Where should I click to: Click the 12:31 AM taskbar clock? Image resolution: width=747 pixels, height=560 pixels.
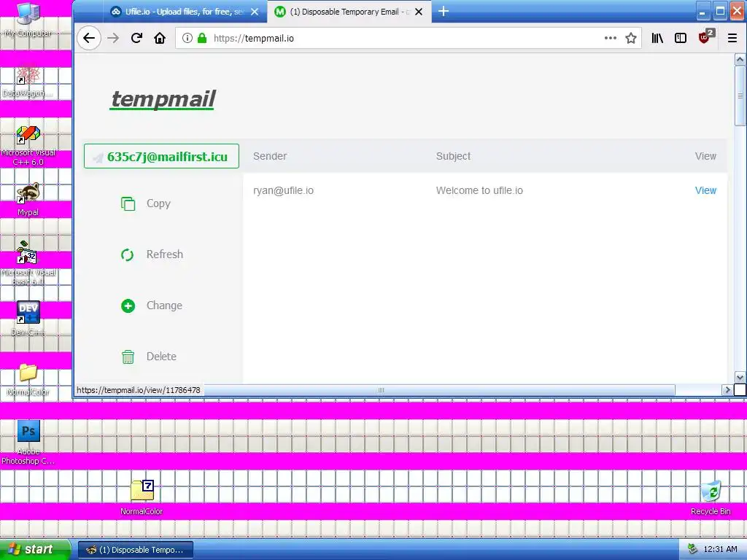pos(720,550)
